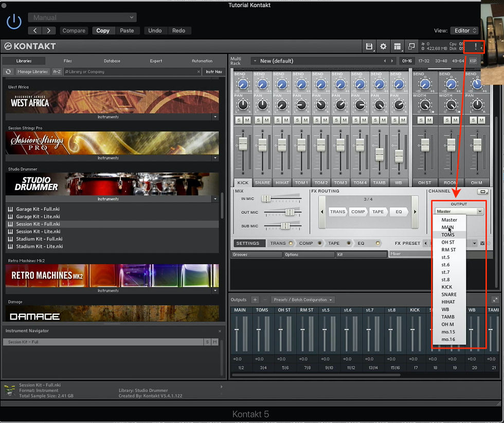
Task: Collapse Studio Drummer Instruments arrow
Action: point(215,199)
